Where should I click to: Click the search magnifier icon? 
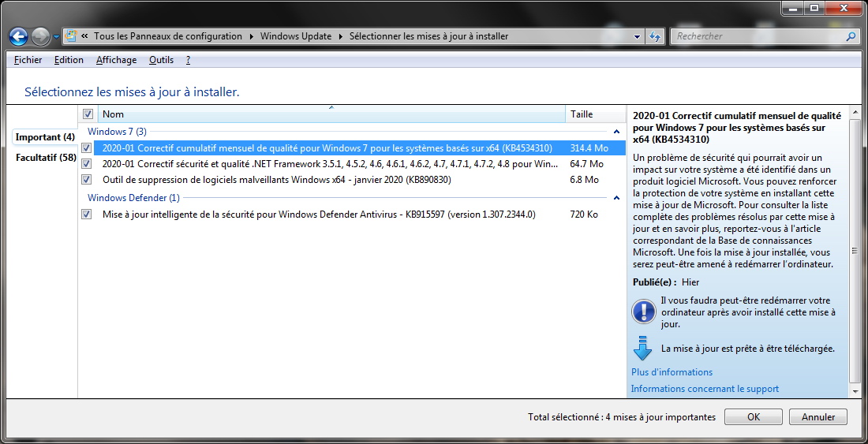point(851,36)
